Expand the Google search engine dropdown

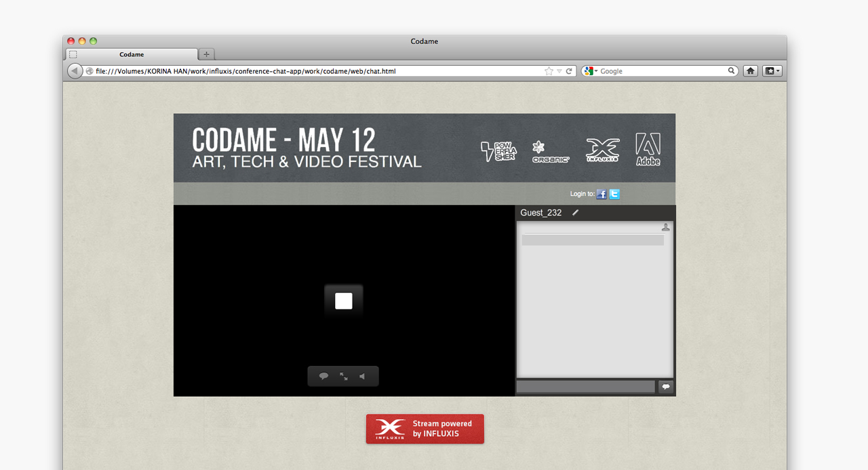[x=590, y=71]
